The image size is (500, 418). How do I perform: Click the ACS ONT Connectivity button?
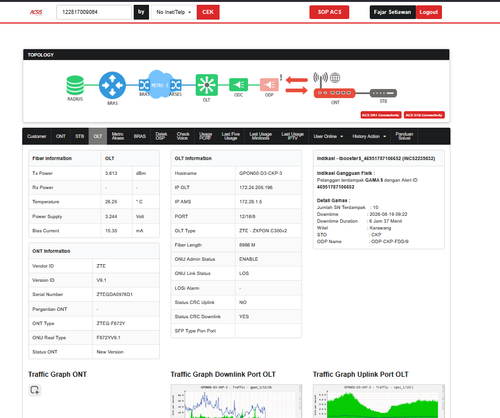click(381, 115)
